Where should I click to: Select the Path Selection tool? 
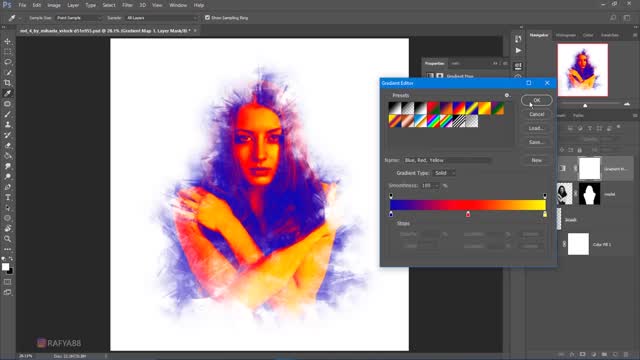click(x=7, y=208)
